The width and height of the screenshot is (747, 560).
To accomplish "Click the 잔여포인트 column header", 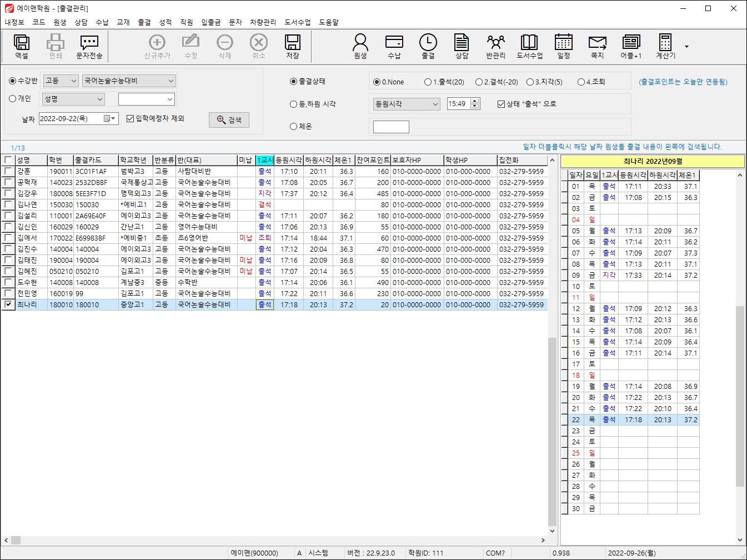I will 373,160.
